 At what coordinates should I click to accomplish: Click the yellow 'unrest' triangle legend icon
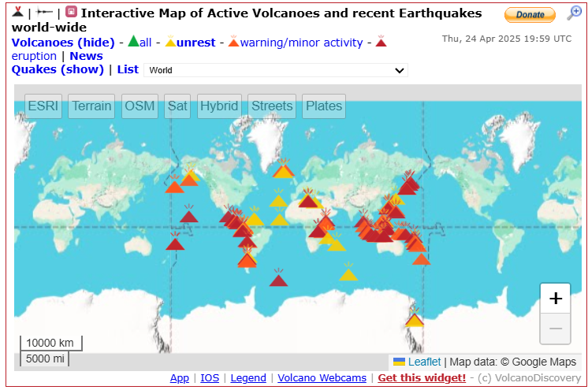pyautogui.click(x=170, y=41)
